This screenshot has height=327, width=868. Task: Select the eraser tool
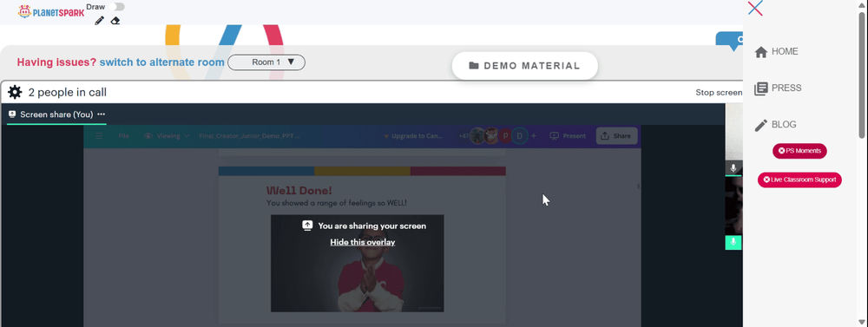click(x=115, y=21)
